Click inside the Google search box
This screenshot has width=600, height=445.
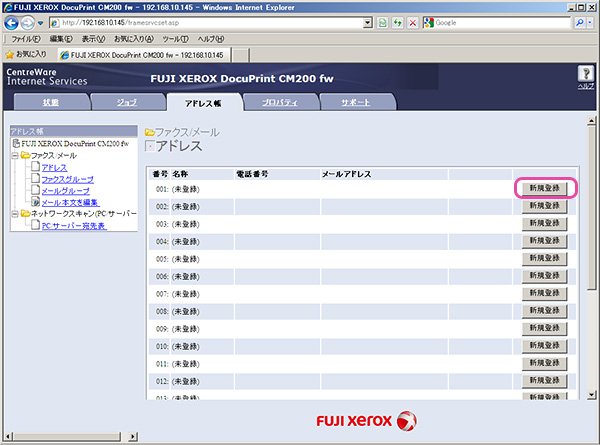pos(502,22)
